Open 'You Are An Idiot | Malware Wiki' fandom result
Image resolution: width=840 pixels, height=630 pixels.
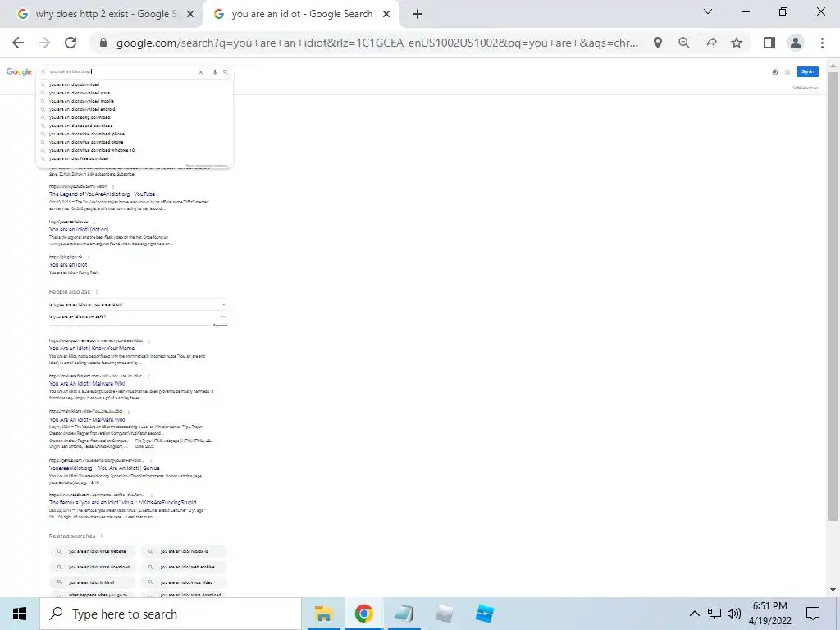87,384
